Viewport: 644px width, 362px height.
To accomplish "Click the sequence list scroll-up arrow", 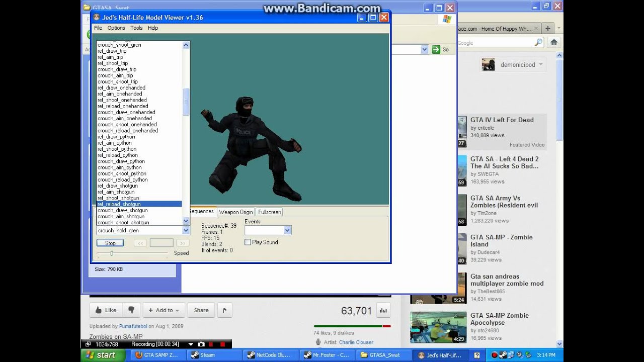I will coord(186,45).
